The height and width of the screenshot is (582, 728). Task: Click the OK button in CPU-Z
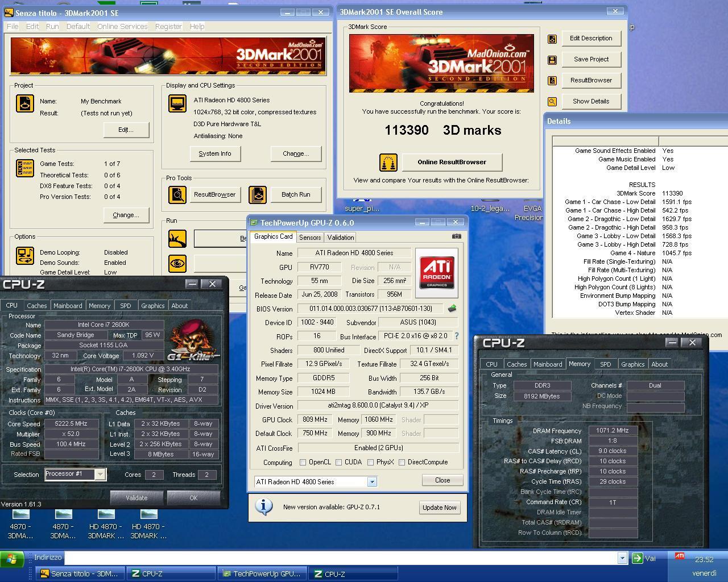click(x=193, y=498)
